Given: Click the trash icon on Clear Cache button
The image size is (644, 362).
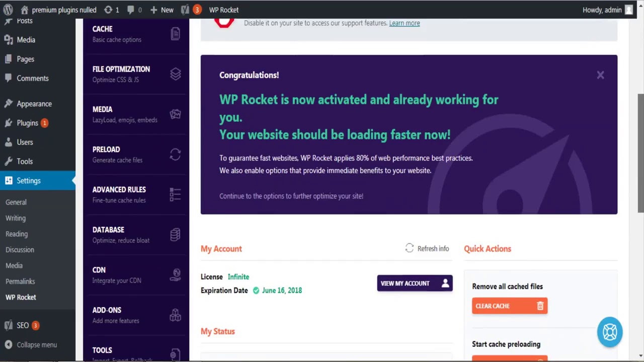Looking at the screenshot, I should [540, 306].
